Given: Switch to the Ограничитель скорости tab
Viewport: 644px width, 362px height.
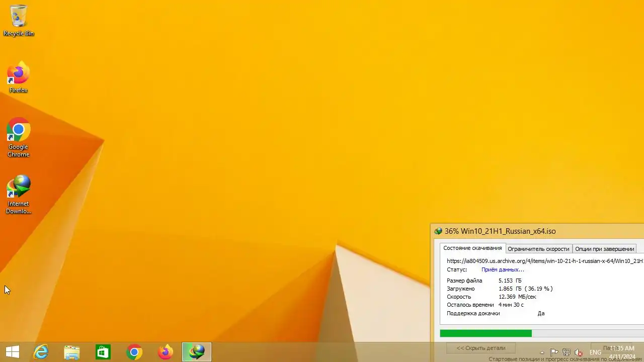Looking at the screenshot, I should (538, 249).
